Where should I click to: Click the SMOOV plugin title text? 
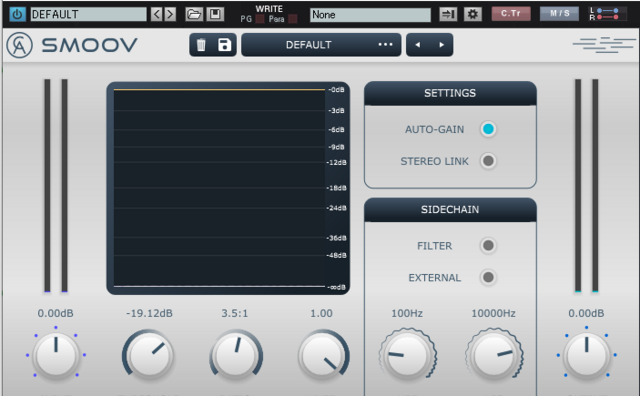pyautogui.click(x=89, y=45)
